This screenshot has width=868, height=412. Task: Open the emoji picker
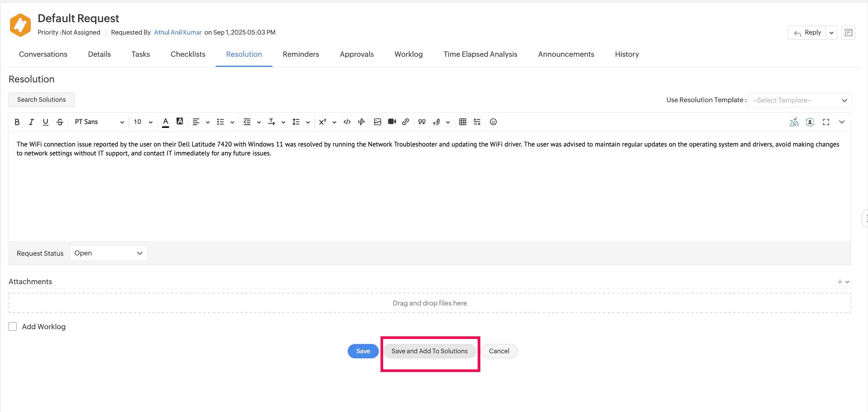coord(493,122)
